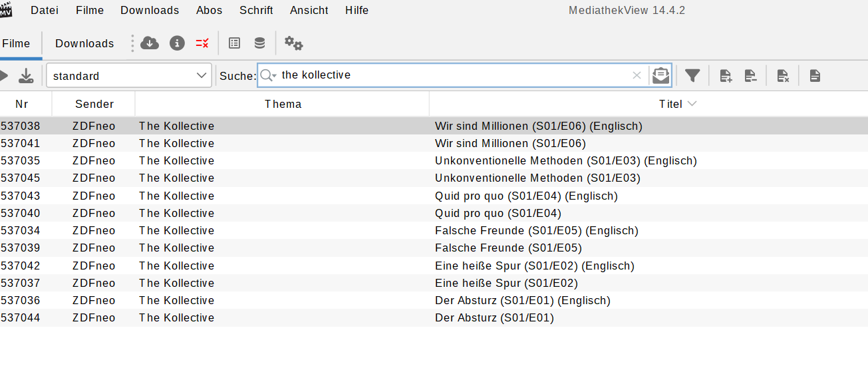Click the document with x icon
This screenshot has height=386, width=868.
pos(783,76)
